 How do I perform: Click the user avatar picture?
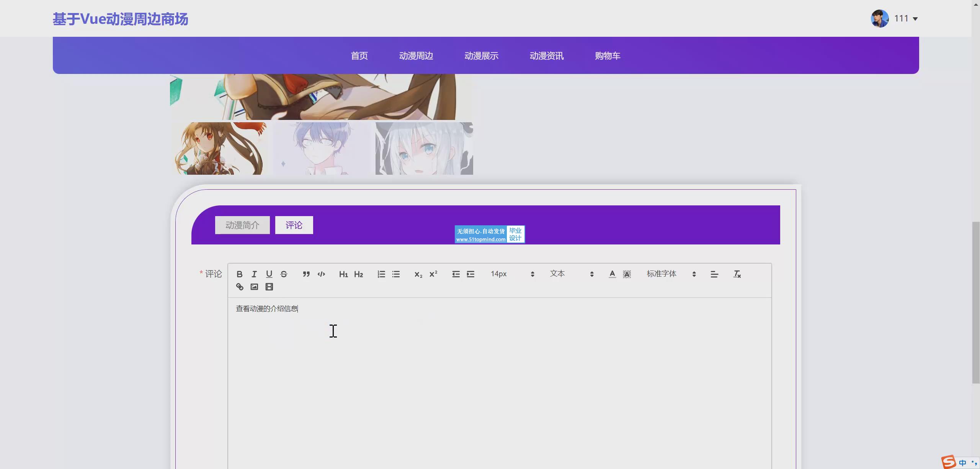880,18
